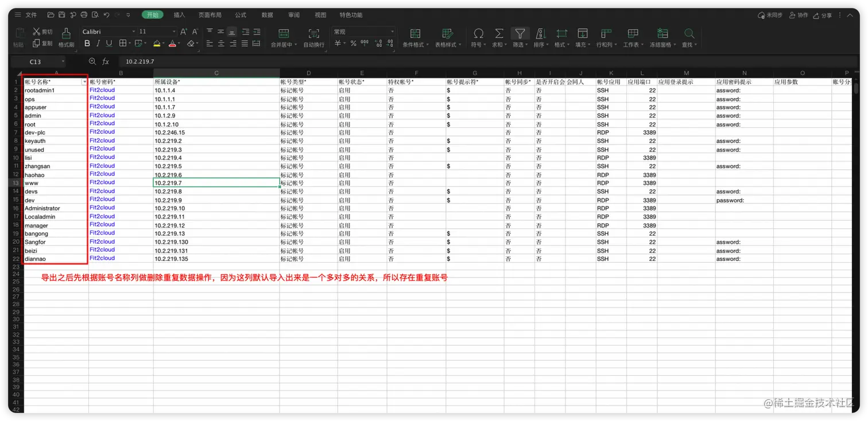Switch to the 页面布局 tab

point(210,15)
